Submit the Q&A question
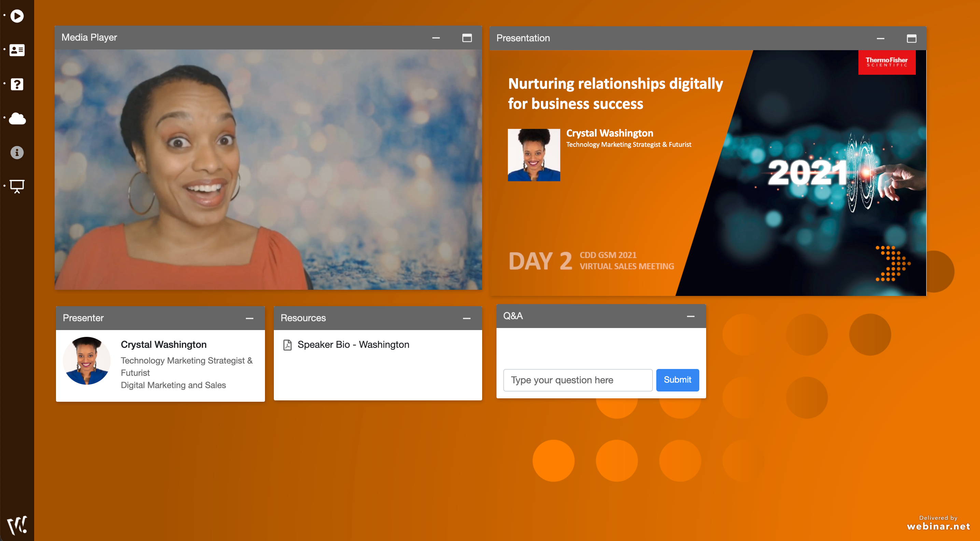 tap(677, 379)
